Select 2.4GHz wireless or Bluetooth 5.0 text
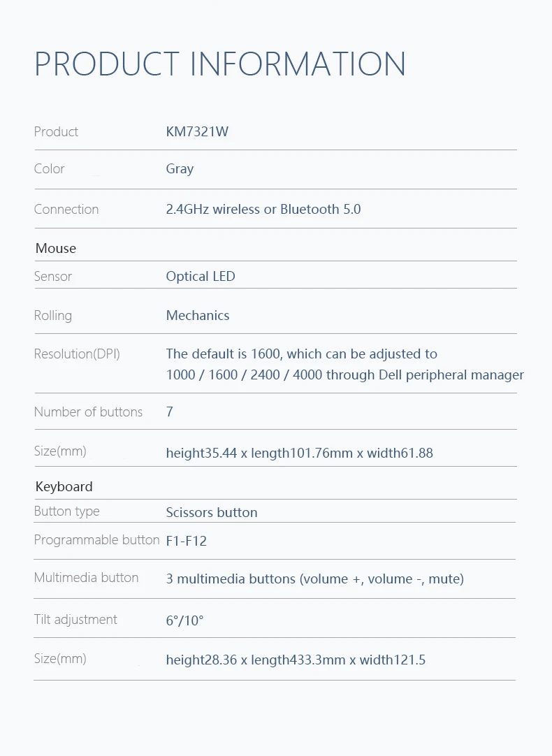The image size is (552, 756). coord(263,209)
